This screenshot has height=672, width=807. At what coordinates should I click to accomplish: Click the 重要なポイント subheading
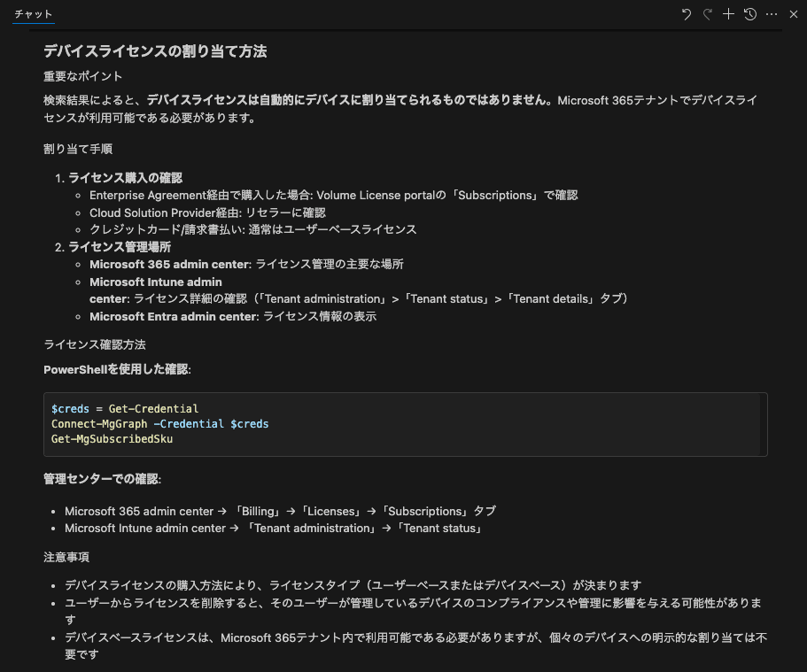pyautogui.click(x=83, y=77)
